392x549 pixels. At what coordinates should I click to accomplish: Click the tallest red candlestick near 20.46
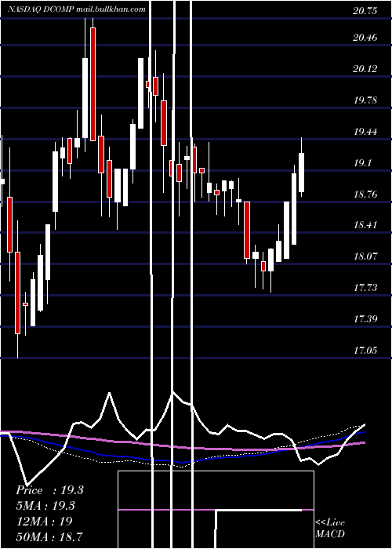pos(93,84)
